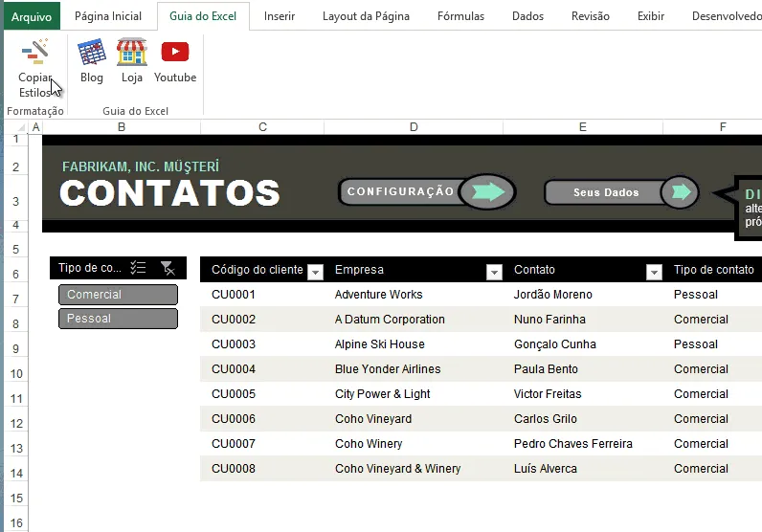Select the Luís Alverca contact cell
The height and width of the screenshot is (532, 762).
[x=583, y=468]
